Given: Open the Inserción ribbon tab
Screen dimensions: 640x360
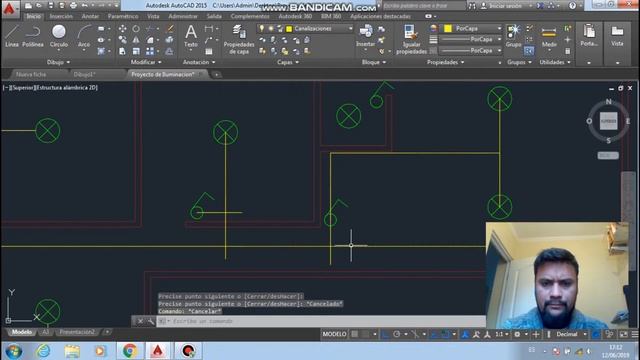Looking at the screenshot, I should tap(61, 16).
